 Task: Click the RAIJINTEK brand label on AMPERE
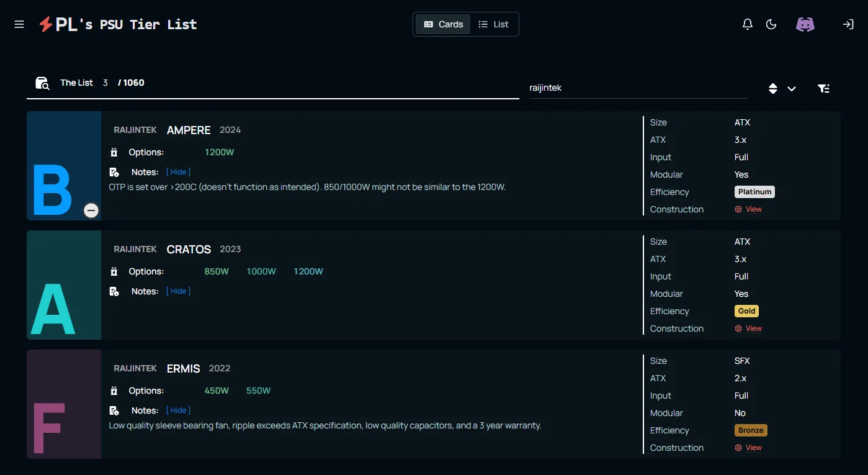tap(135, 130)
